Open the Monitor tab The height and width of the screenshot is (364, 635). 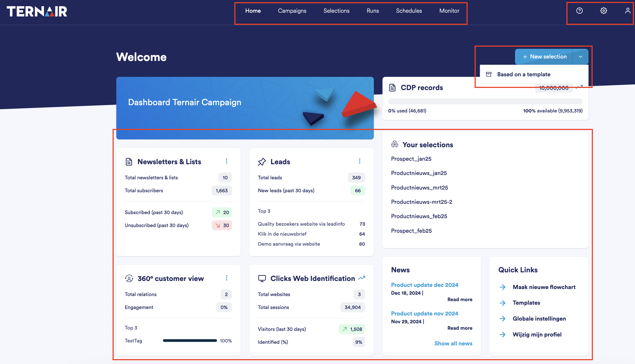click(449, 11)
